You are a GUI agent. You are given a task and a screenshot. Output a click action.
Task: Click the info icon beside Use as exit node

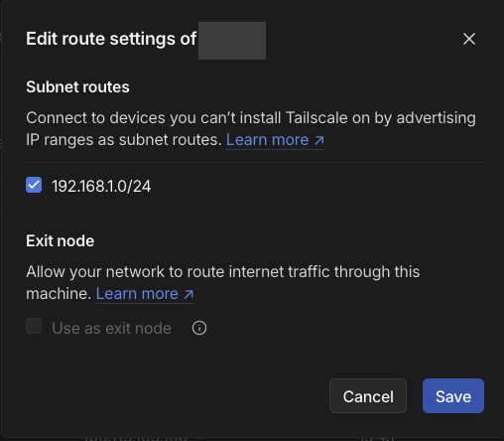[199, 328]
